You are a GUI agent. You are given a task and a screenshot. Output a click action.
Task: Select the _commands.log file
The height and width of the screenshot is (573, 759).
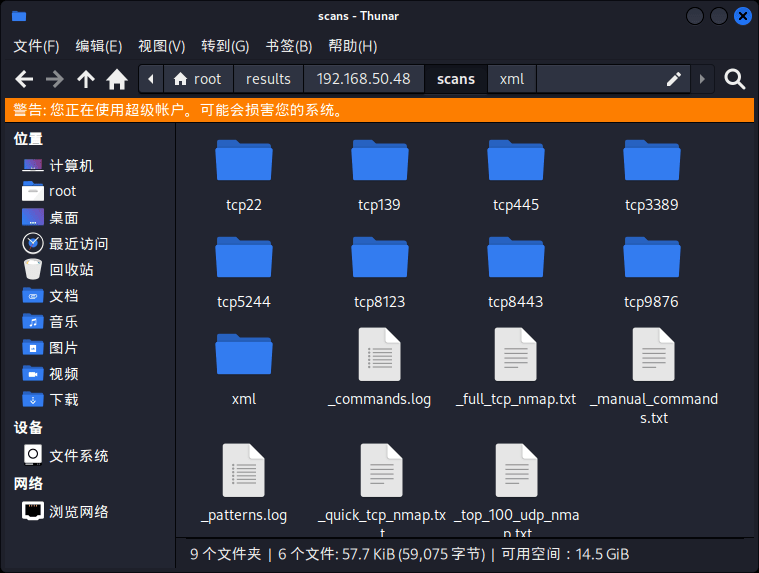[379, 368]
